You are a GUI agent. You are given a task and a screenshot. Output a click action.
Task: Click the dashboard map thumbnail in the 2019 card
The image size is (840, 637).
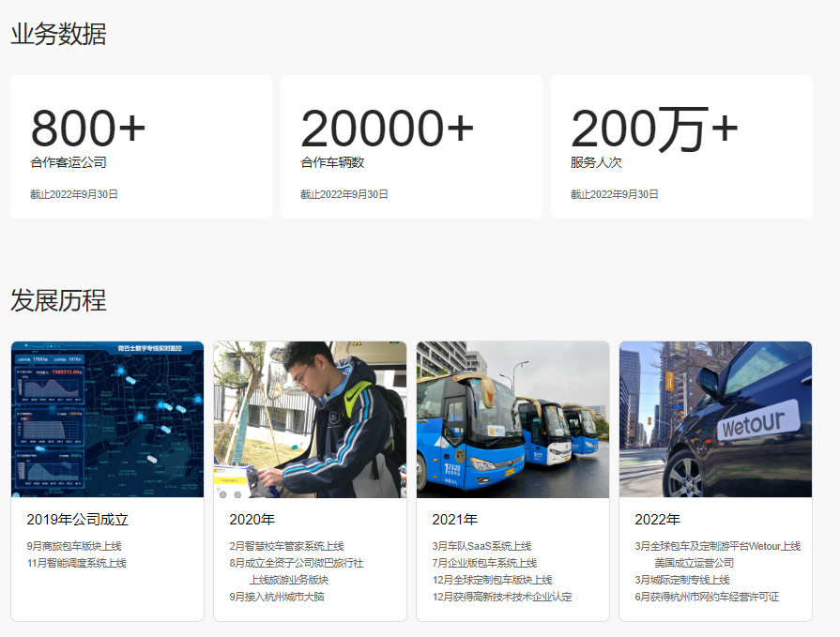click(107, 419)
